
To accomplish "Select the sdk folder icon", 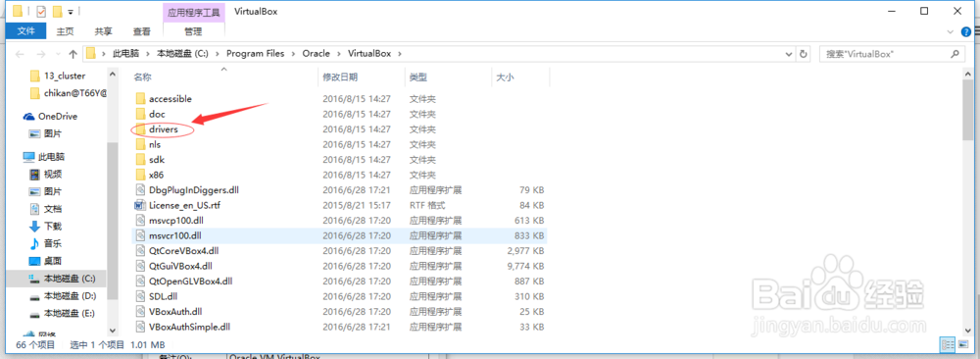I will coord(140,160).
